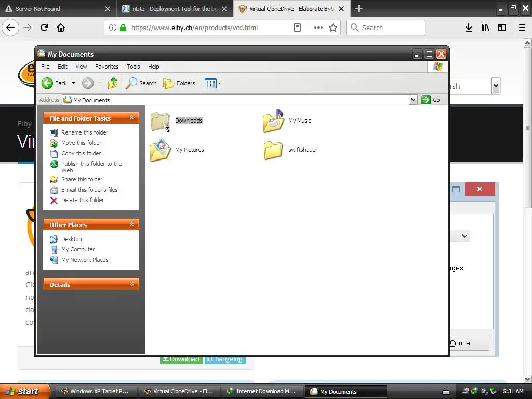Open the Firefox Downloads panel
532x399 pixels.
point(469,28)
